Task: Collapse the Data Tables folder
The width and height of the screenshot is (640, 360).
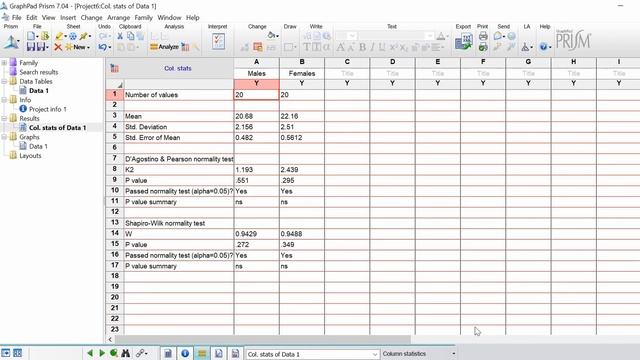Action: [4, 82]
